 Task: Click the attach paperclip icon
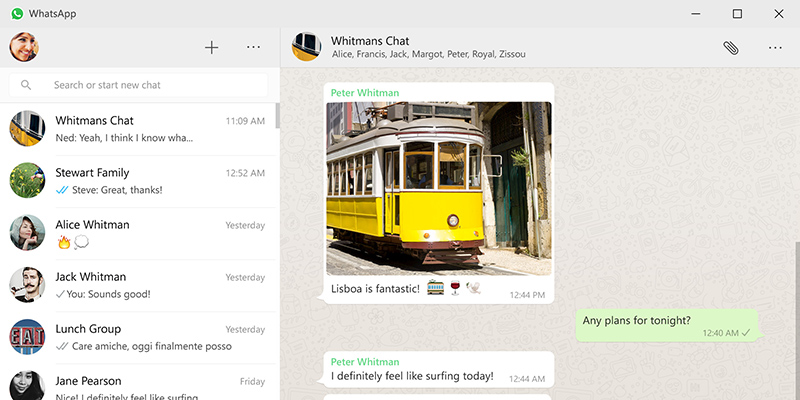(x=731, y=47)
